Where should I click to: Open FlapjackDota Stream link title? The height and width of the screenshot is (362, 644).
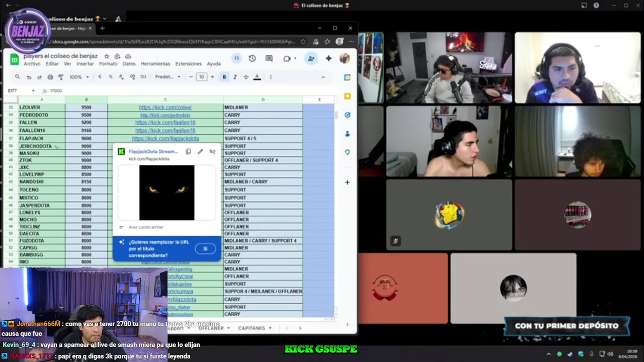pos(153,151)
